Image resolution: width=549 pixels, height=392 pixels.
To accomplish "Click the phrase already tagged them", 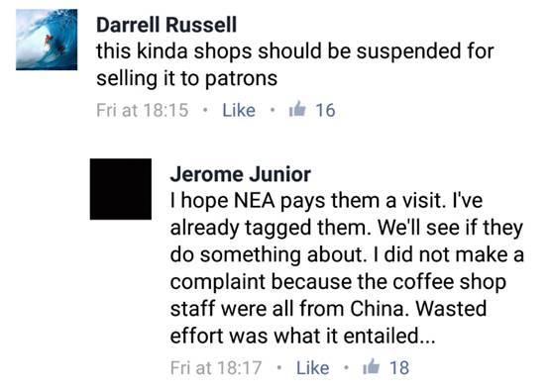I will coord(270,228).
